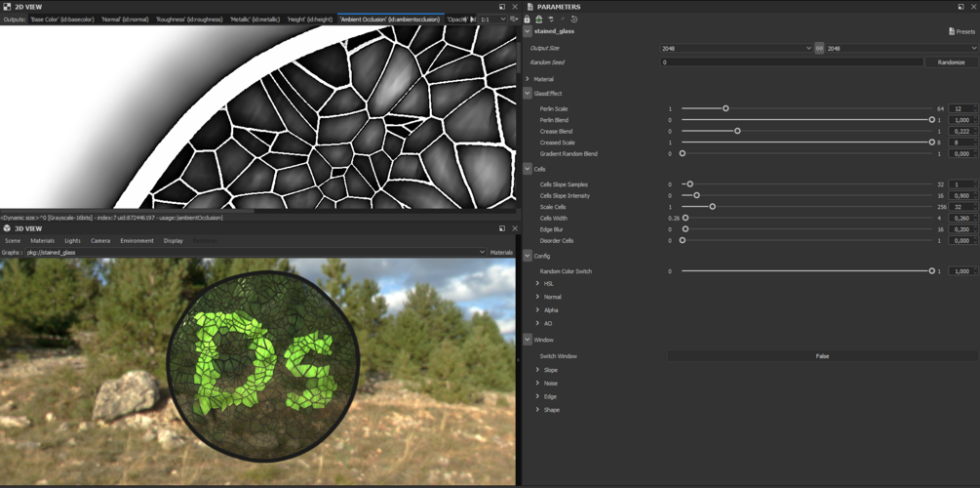Open the Output Size width dropdown
This screenshot has width=980, height=488.
(x=736, y=48)
